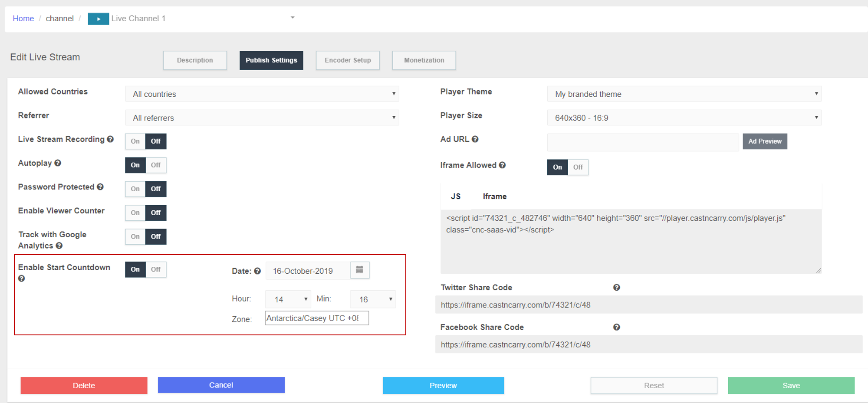Click help icon next to Date label
This screenshot has height=403, width=868.
pos(257,271)
